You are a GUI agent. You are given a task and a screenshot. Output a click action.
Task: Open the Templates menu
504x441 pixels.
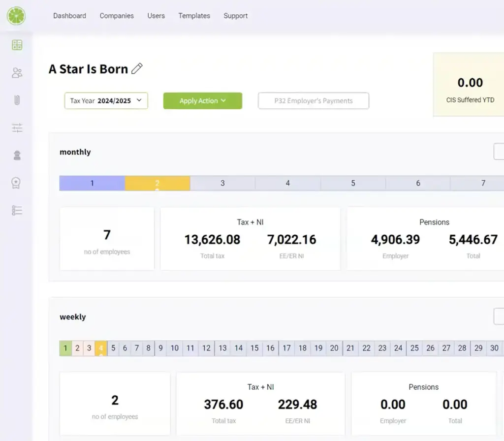[x=194, y=16]
